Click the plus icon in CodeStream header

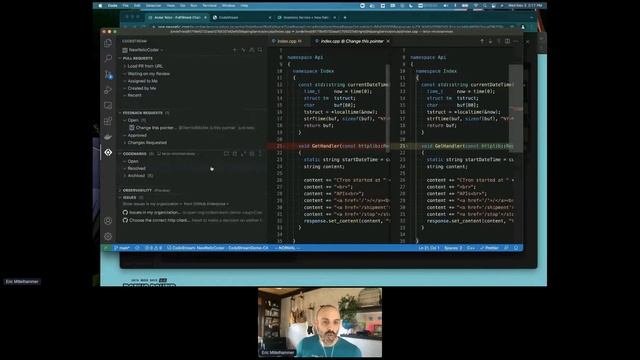click(x=234, y=50)
